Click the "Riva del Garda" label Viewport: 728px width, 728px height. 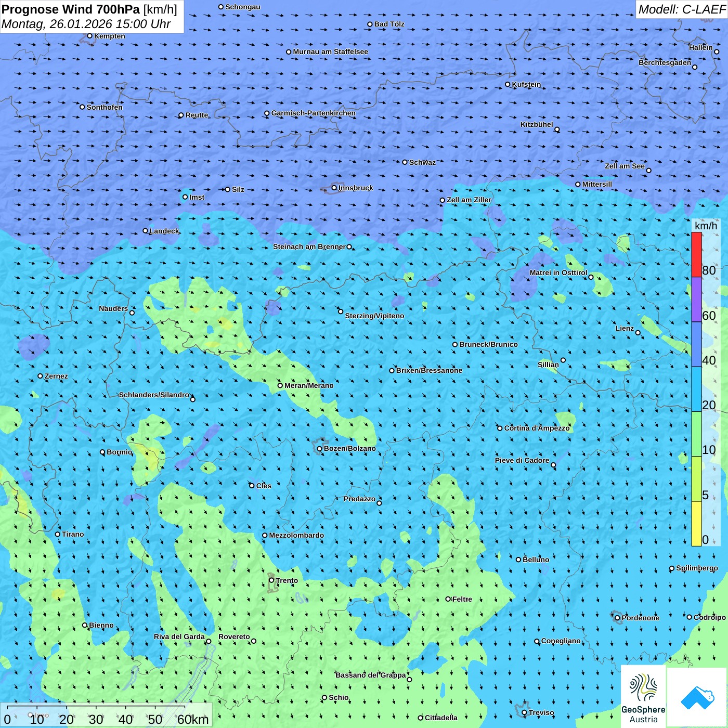(179, 636)
